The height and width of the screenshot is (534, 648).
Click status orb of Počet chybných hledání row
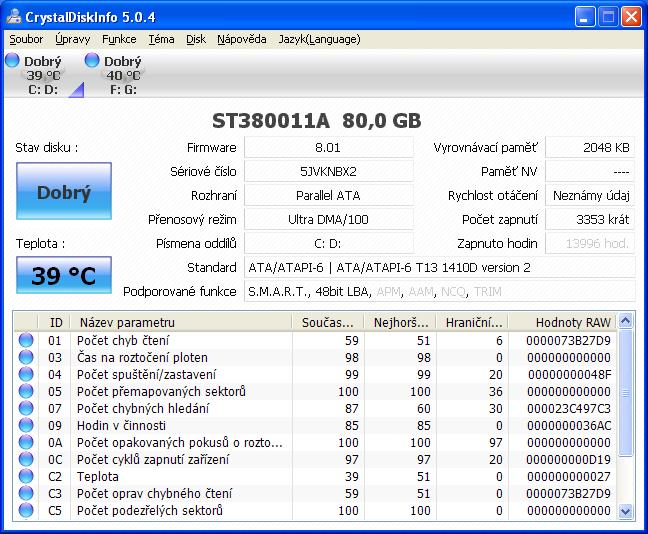coord(26,408)
